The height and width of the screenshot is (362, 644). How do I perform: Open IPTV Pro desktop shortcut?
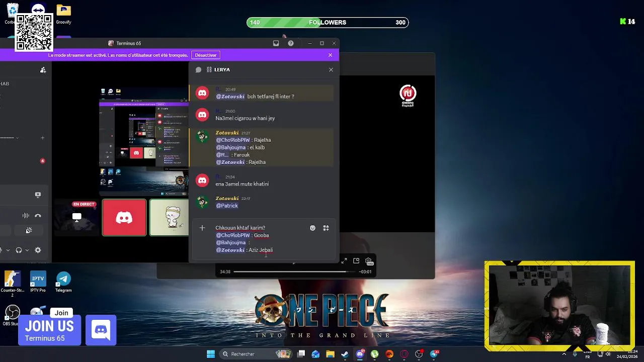point(38,282)
